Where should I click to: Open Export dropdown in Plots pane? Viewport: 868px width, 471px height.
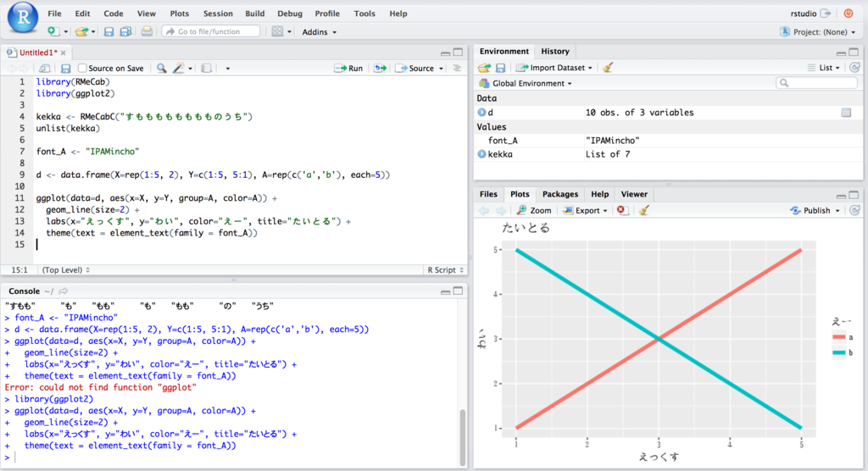(x=585, y=210)
